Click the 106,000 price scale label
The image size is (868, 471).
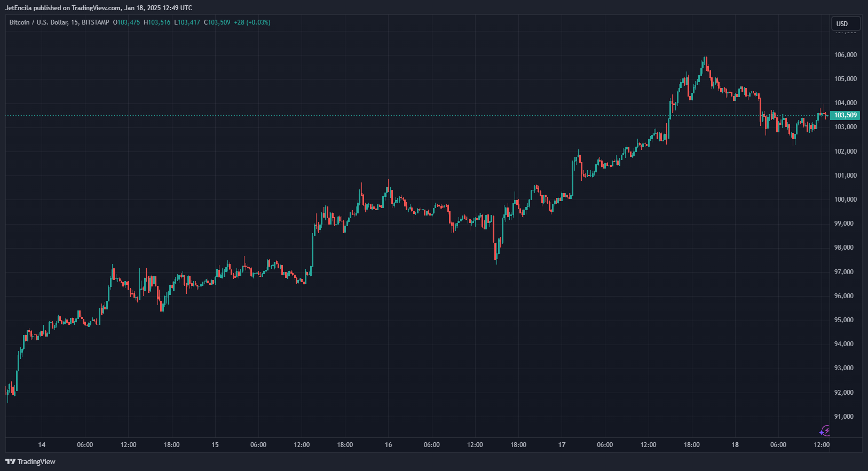point(846,55)
